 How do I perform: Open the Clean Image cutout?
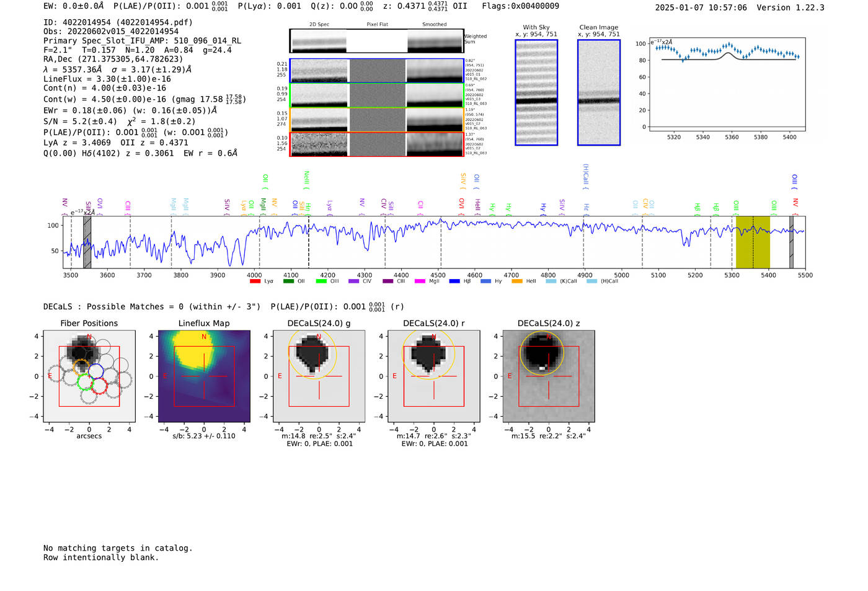coord(599,92)
